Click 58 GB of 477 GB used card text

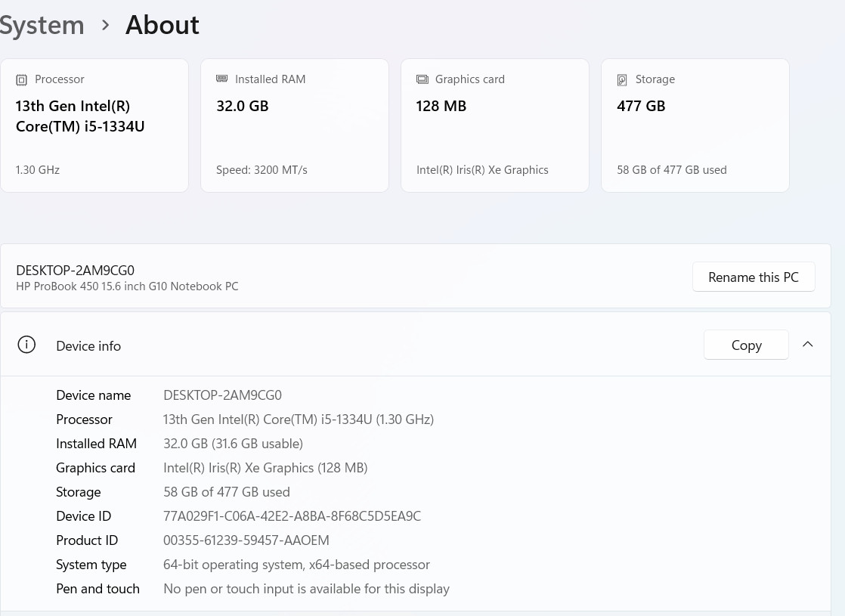tap(672, 170)
